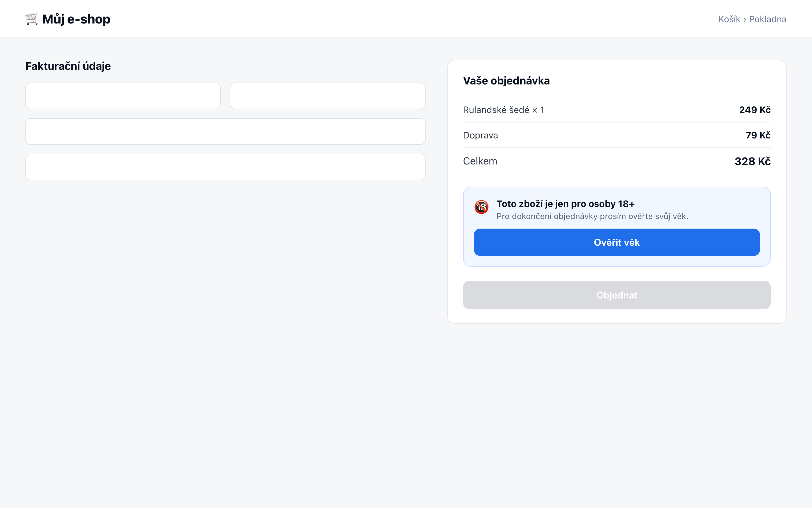Click the Ověřit věk button
The height and width of the screenshot is (508, 812).
pos(617,242)
